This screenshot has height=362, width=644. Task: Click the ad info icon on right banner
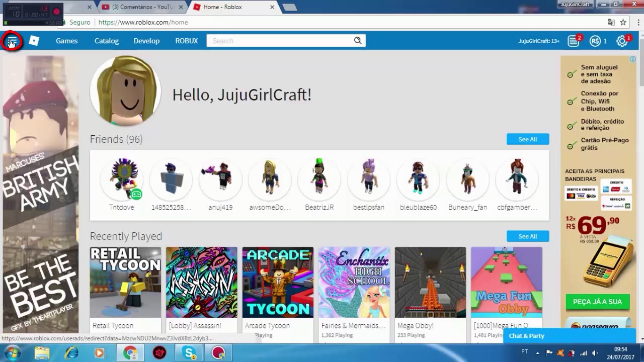click(633, 59)
